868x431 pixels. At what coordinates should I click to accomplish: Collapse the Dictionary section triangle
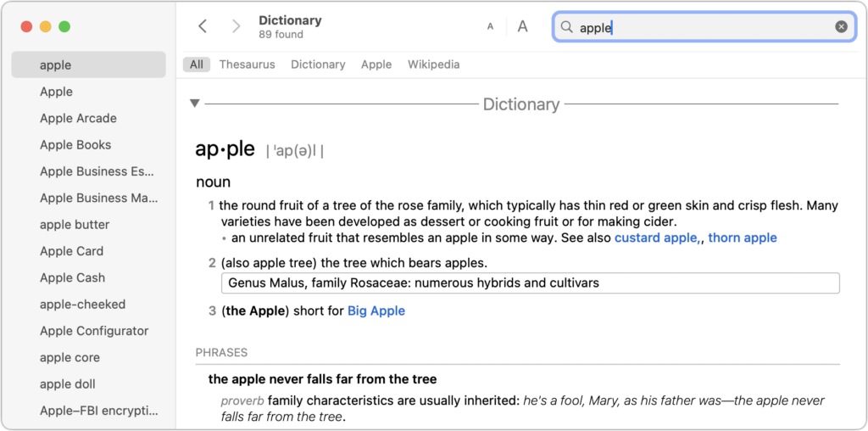(x=194, y=103)
